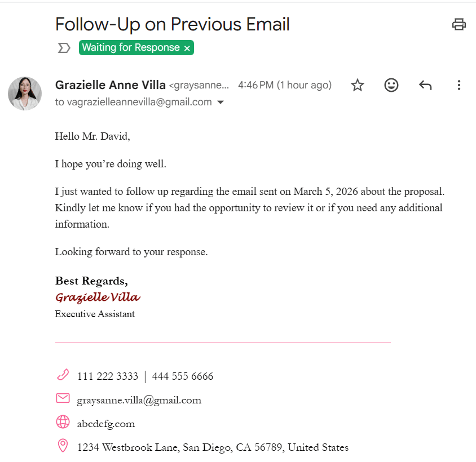Click the Grazielle Villa cursive signature

click(x=98, y=297)
